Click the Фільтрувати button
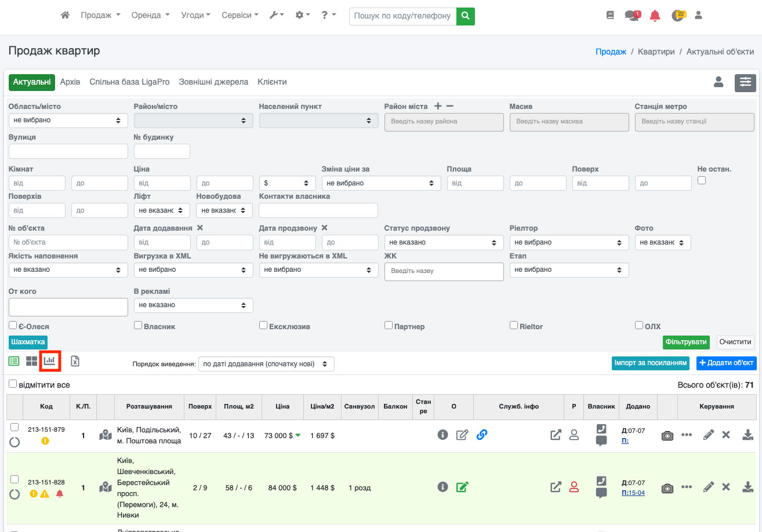The width and height of the screenshot is (762, 532). [x=686, y=342]
